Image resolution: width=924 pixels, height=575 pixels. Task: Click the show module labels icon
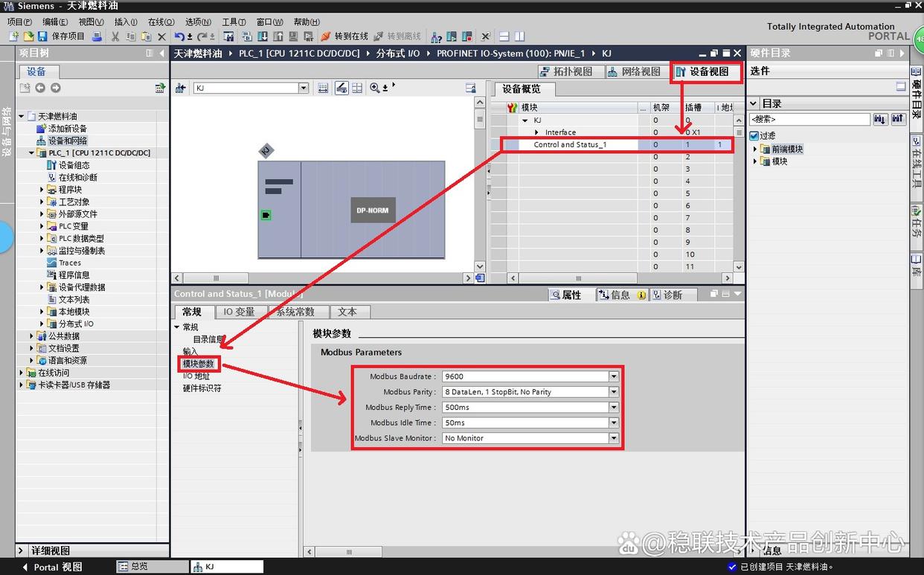coord(341,88)
